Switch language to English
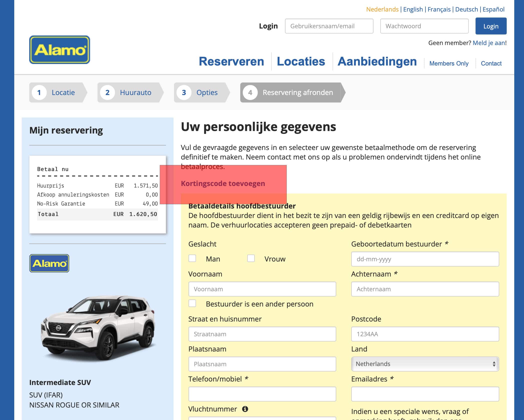The image size is (524, 420). (413, 9)
